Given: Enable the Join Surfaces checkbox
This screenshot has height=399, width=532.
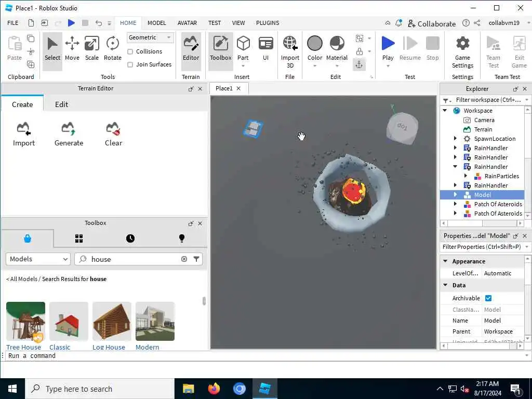Looking at the screenshot, I should tap(130, 64).
